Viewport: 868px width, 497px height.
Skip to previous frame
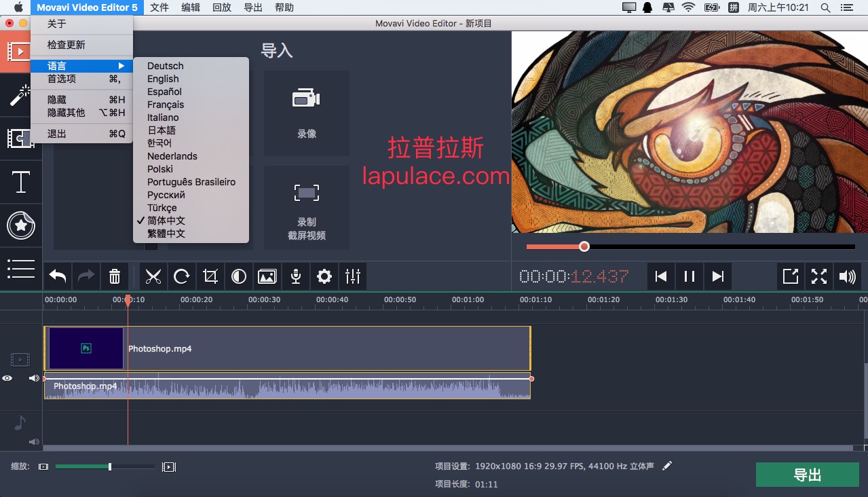tap(661, 276)
